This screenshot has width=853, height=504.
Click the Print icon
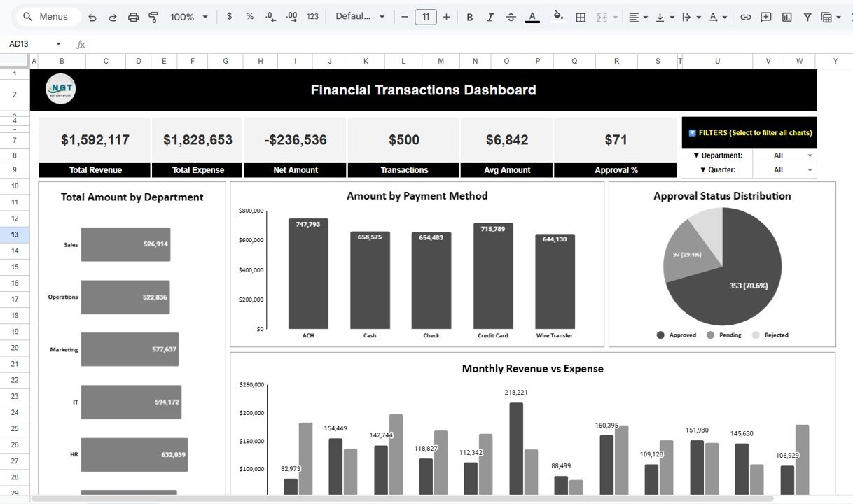(x=134, y=17)
